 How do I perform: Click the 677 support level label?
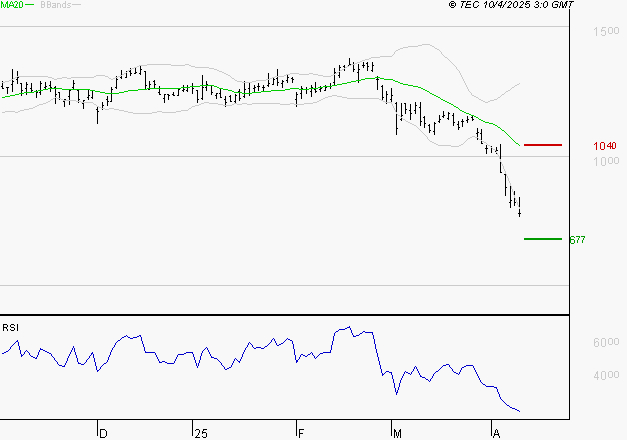point(577,240)
